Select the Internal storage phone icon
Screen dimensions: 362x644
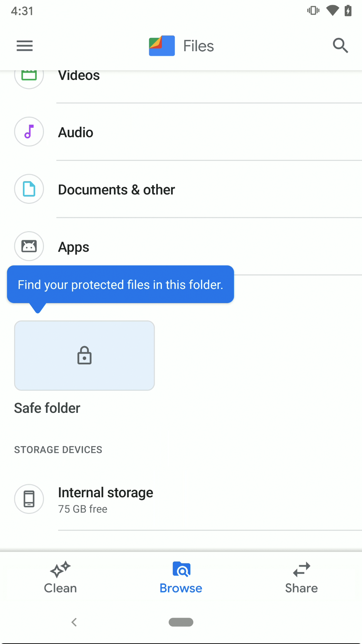29,499
